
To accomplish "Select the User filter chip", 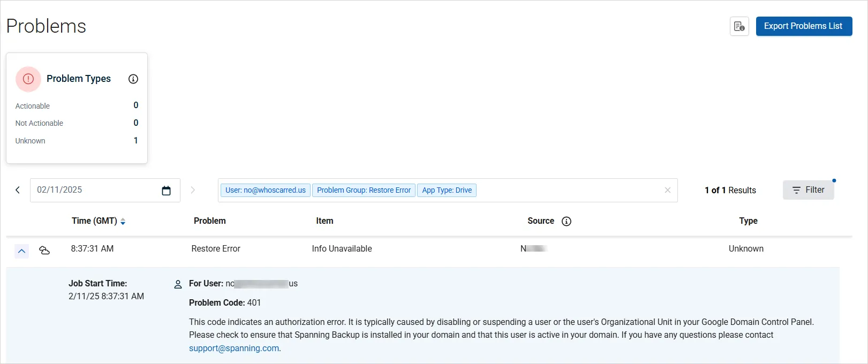I will click(265, 190).
